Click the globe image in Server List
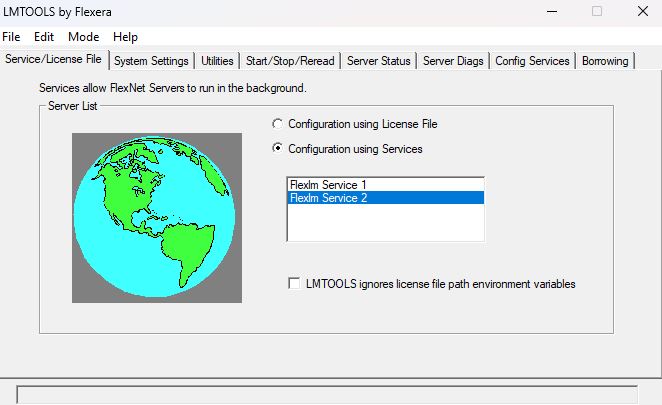This screenshot has width=662, height=405. pos(157,218)
